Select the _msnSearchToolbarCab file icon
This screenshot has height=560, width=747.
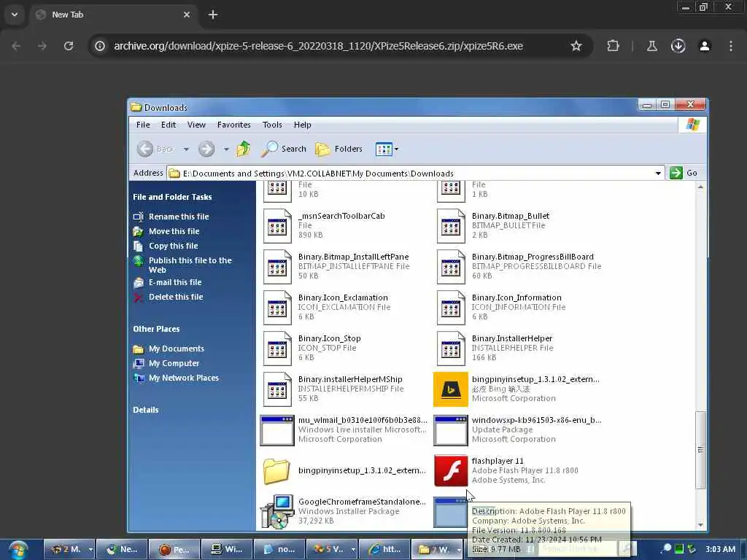click(277, 226)
